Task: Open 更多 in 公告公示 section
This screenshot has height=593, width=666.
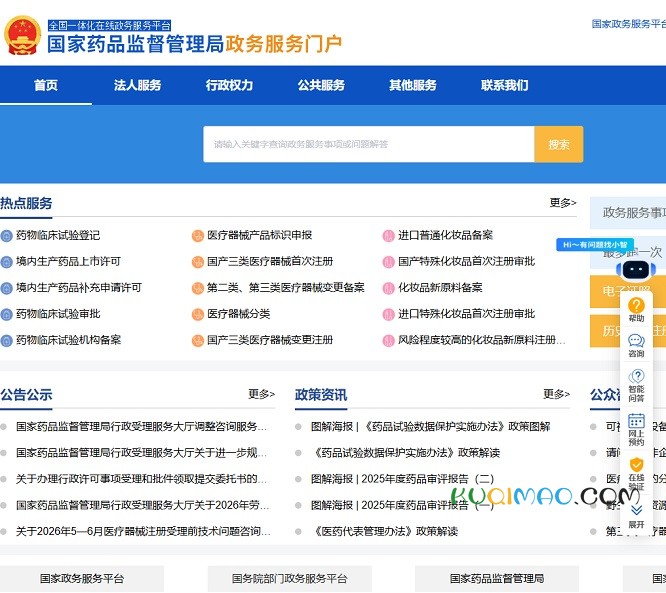Action: tap(262, 394)
